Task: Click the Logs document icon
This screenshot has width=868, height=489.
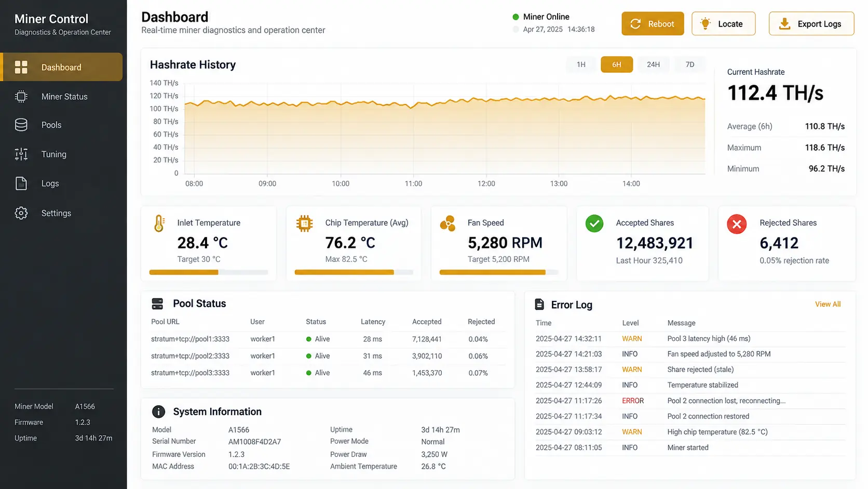Action: pos(21,183)
